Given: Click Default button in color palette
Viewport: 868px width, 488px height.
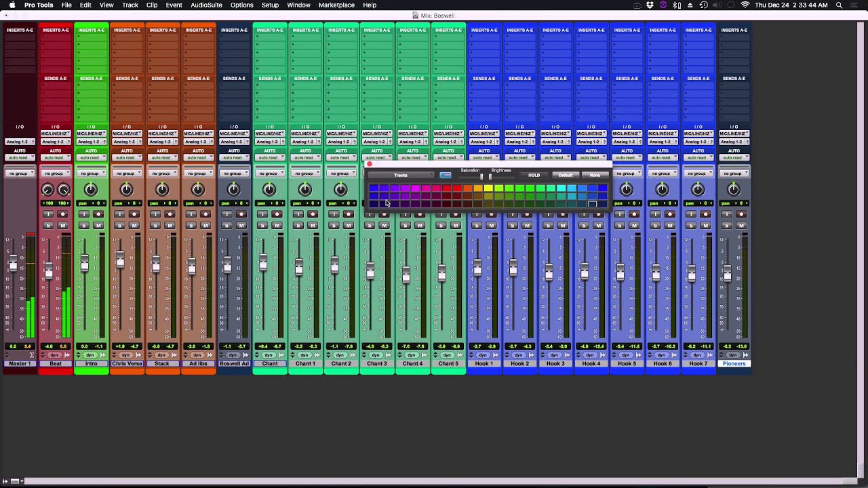Looking at the screenshot, I should click(x=566, y=175).
